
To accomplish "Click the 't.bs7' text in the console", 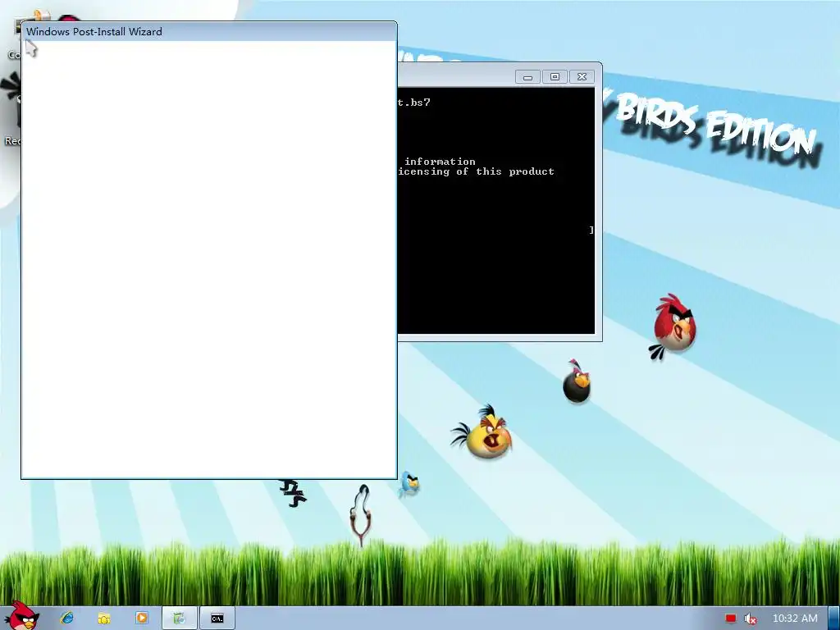I will pos(413,103).
